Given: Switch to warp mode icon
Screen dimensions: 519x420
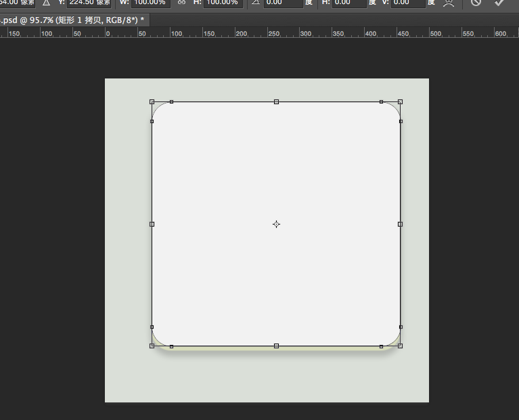Looking at the screenshot, I should [449, 3].
